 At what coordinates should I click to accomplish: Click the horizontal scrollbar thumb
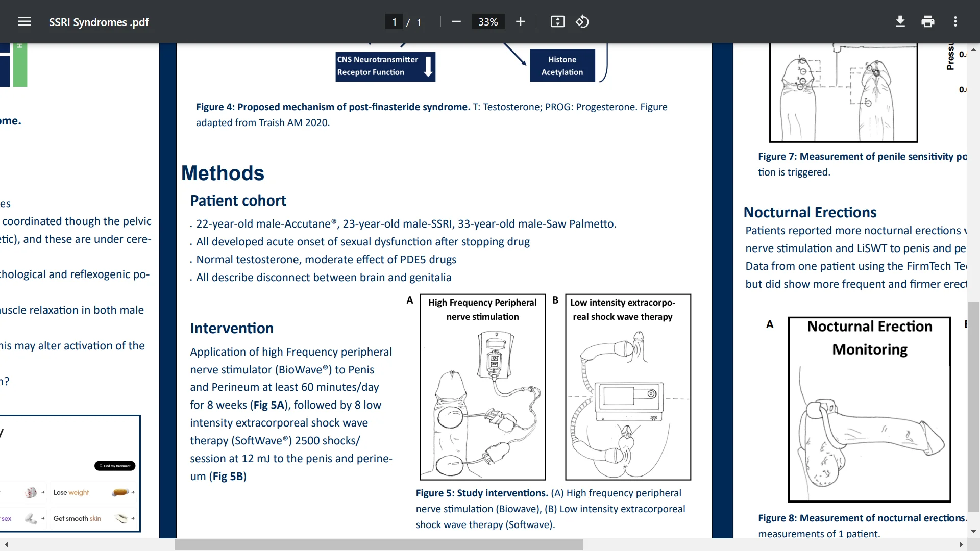pos(379,544)
